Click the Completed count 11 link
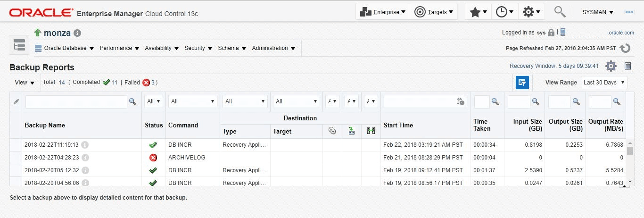Image resolution: width=644 pixels, height=218 pixels. click(115, 82)
